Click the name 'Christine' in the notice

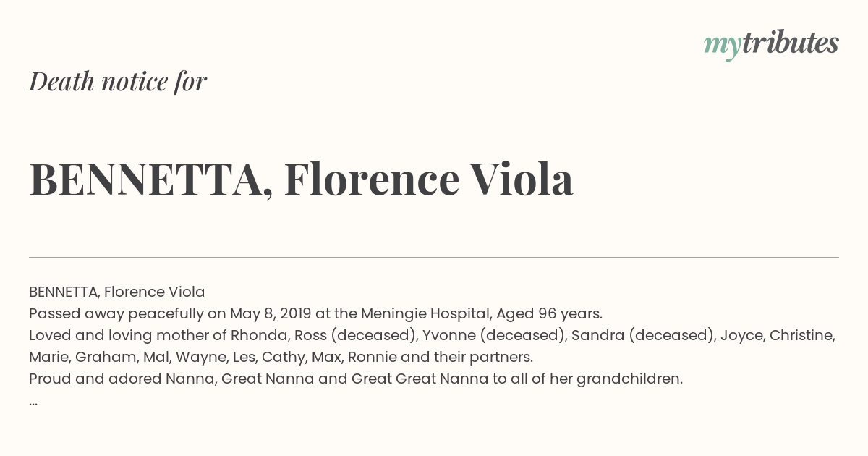click(801, 335)
